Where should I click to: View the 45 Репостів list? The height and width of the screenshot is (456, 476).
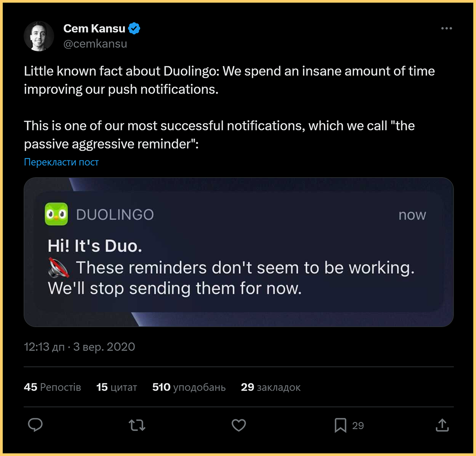coord(52,387)
